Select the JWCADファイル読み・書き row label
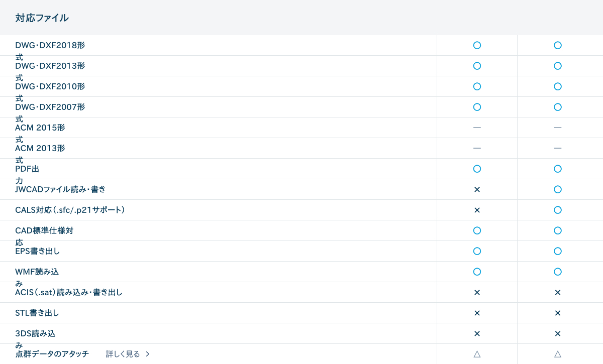This screenshot has height=364, width=603. point(60,189)
